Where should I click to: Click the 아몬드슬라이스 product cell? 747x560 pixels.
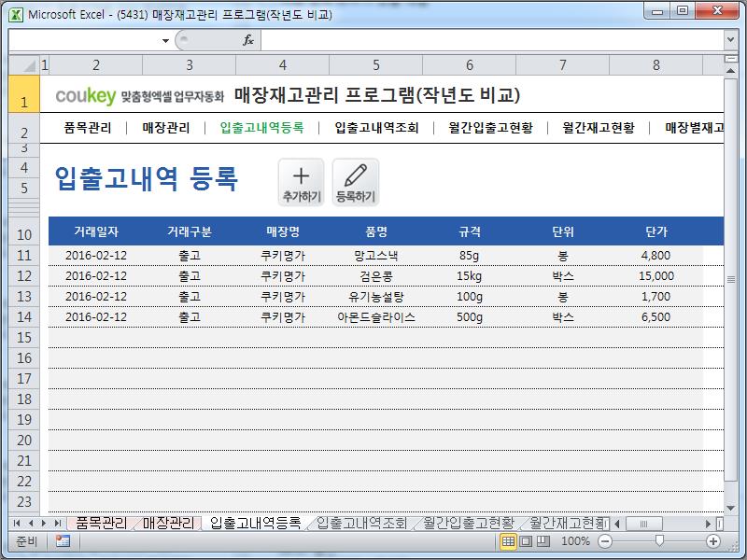pyautogui.click(x=376, y=317)
